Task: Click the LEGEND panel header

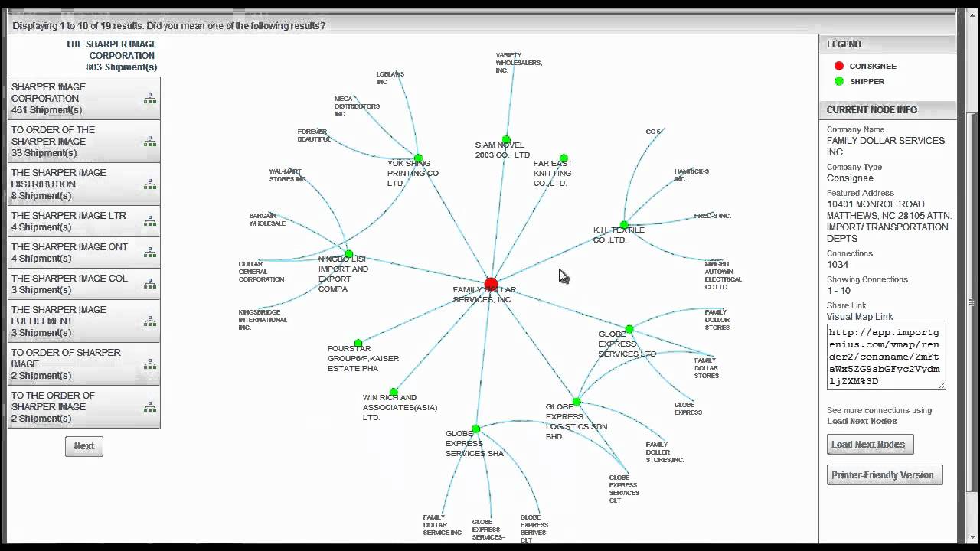Action: 887,44
